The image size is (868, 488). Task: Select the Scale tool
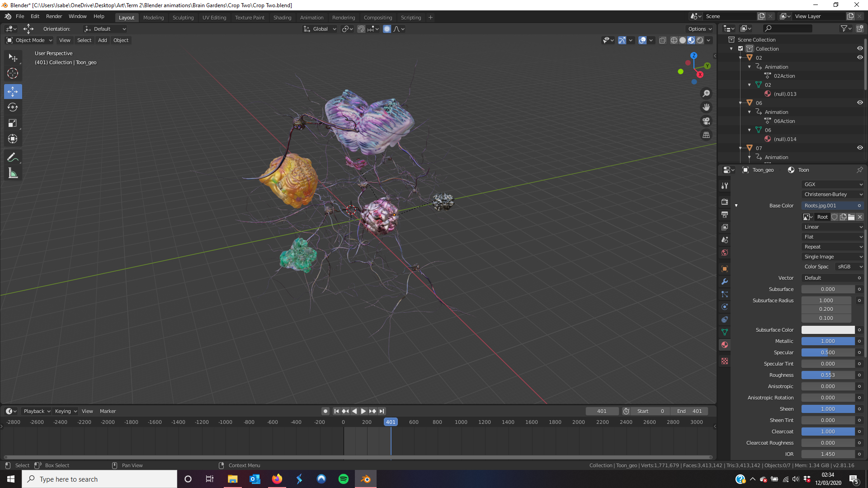coord(13,123)
